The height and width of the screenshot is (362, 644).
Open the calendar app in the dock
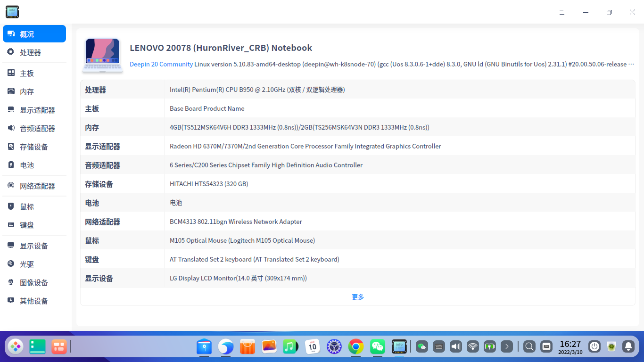(313, 347)
